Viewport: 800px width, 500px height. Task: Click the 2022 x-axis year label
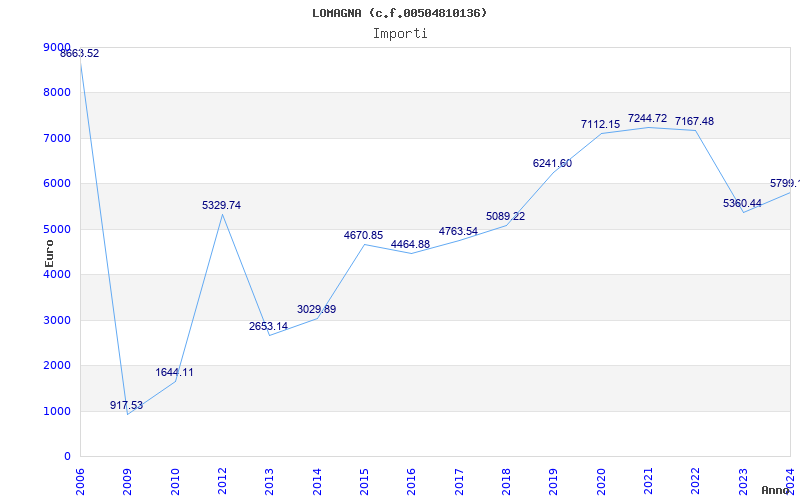[695, 482]
